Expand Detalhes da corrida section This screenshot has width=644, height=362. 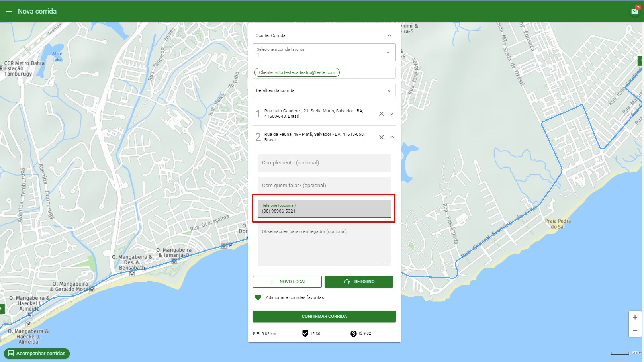(324, 90)
